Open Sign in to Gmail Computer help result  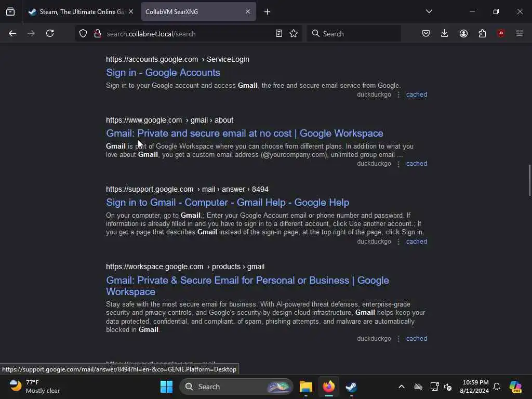(x=228, y=203)
